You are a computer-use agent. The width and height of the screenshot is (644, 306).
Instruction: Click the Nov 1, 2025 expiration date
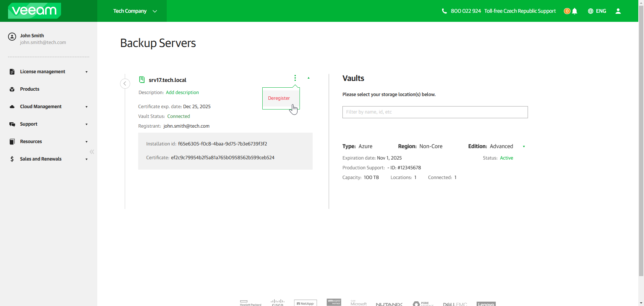point(389,158)
